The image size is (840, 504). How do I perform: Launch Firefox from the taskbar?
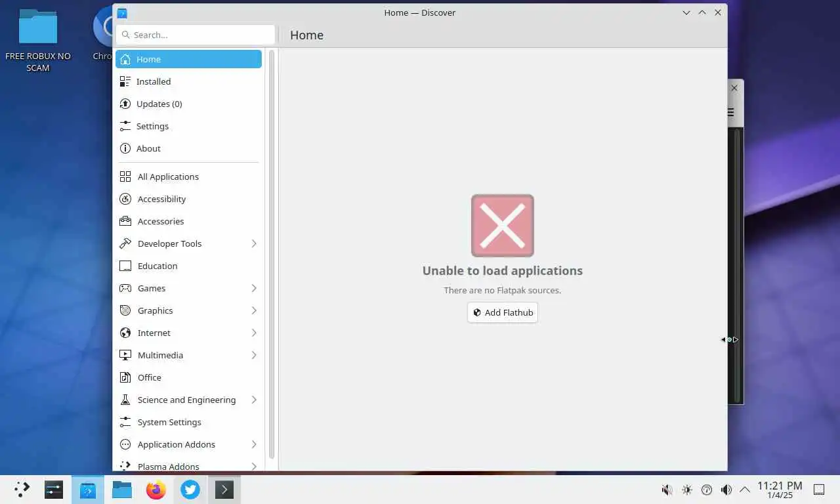(156, 489)
